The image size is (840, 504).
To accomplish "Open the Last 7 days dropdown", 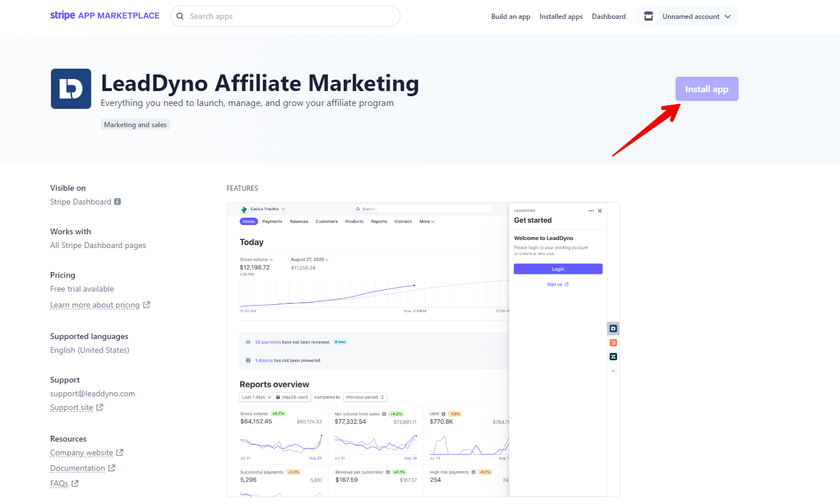I will 257,397.
